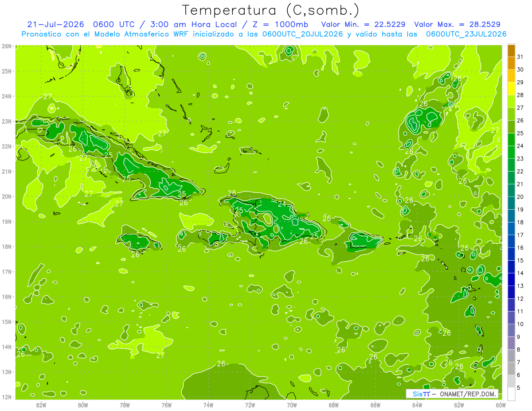Click the "82W" longitude axis label
The width and height of the screenshot is (532, 411).
(x=41, y=405)
